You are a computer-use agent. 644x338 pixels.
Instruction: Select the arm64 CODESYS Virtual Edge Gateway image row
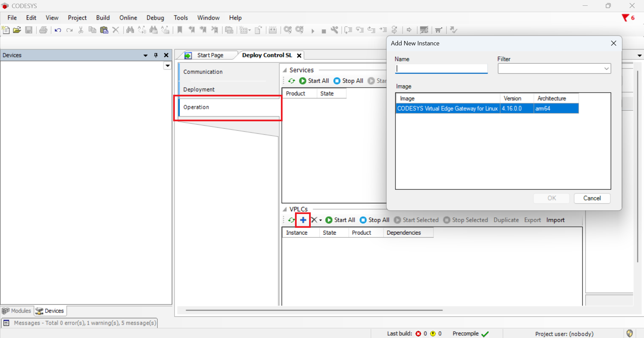(x=470, y=108)
